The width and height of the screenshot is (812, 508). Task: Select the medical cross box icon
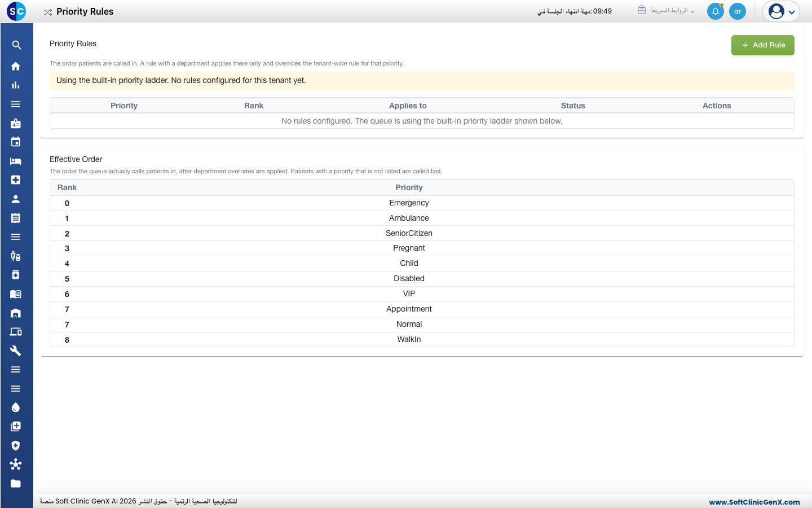(x=16, y=180)
